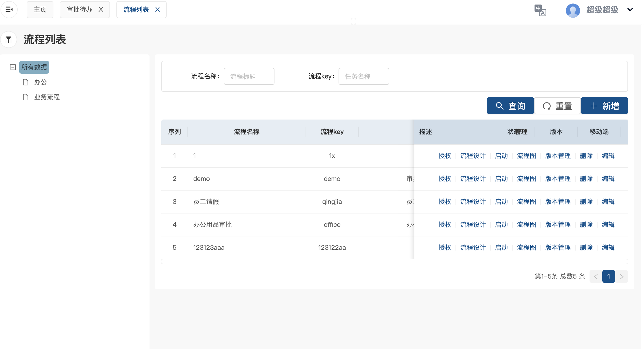Click 授权 for the demo row

click(x=445, y=179)
